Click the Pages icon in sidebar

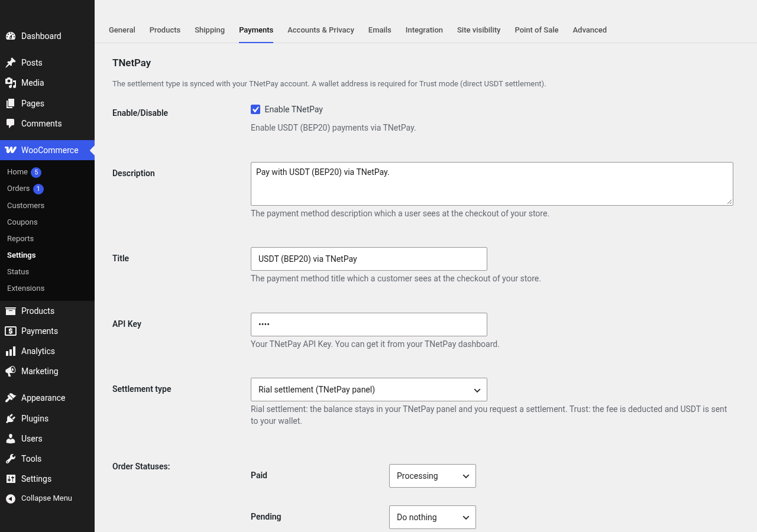pyautogui.click(x=11, y=103)
